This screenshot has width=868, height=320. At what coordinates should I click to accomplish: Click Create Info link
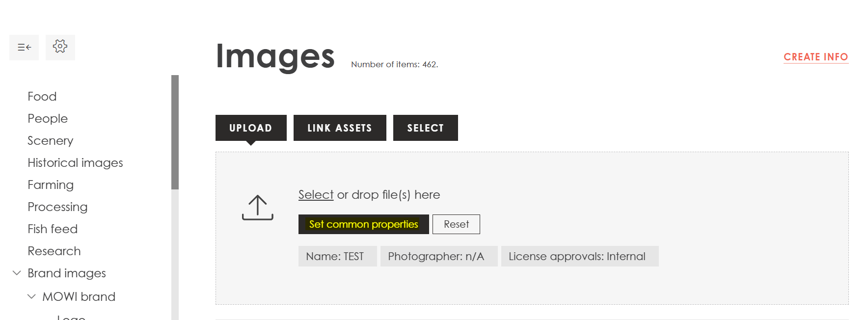815,57
